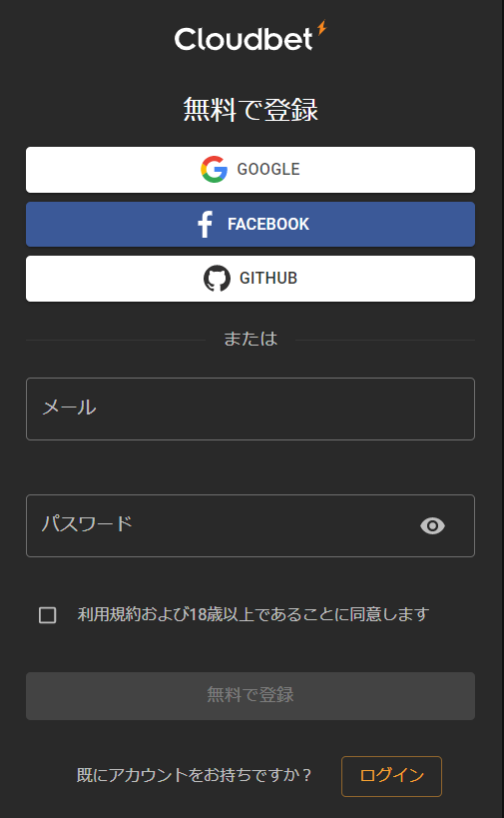Click the Google G logo icon
The height and width of the screenshot is (818, 504).
215,169
